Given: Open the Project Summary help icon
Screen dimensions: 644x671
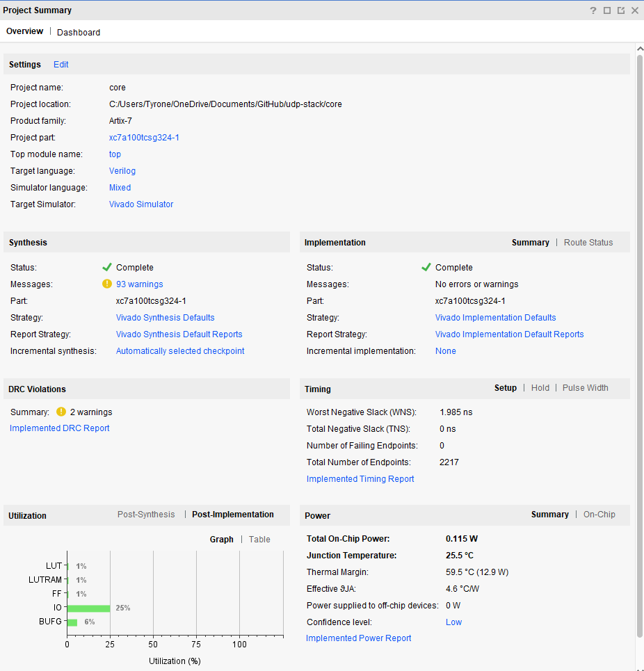Looking at the screenshot, I should coord(593,10).
